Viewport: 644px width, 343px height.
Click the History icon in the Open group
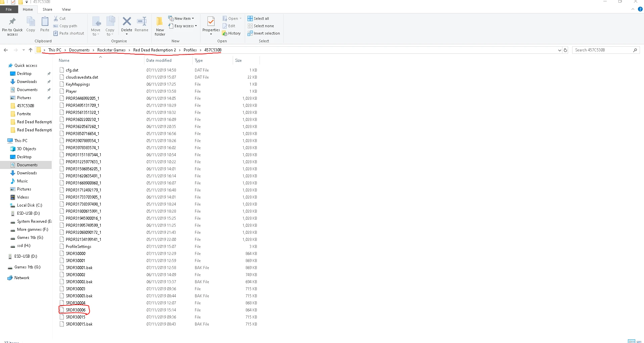[231, 33]
